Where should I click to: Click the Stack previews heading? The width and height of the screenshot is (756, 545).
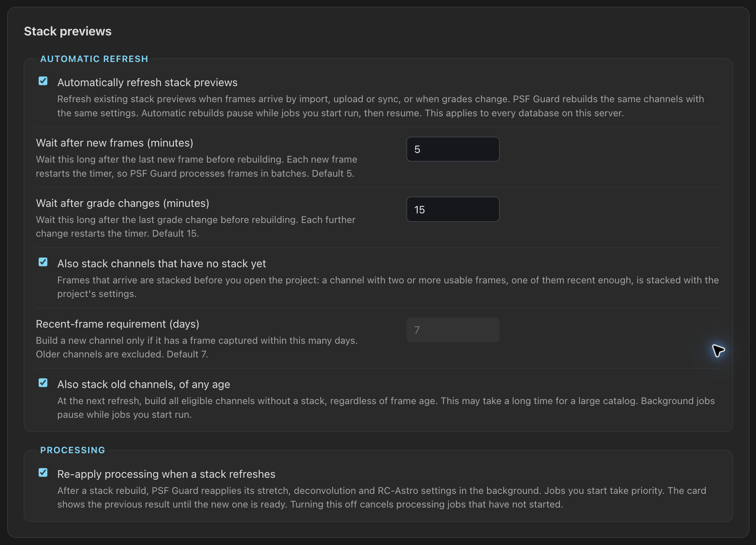tap(68, 31)
